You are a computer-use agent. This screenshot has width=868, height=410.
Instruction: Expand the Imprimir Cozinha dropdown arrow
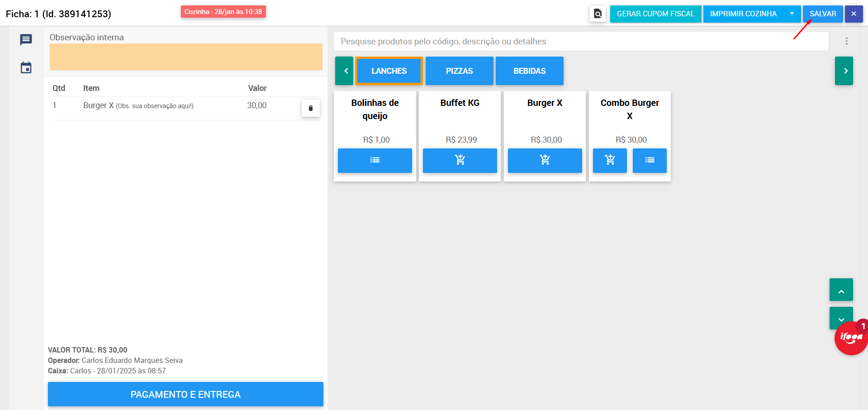[x=792, y=14]
